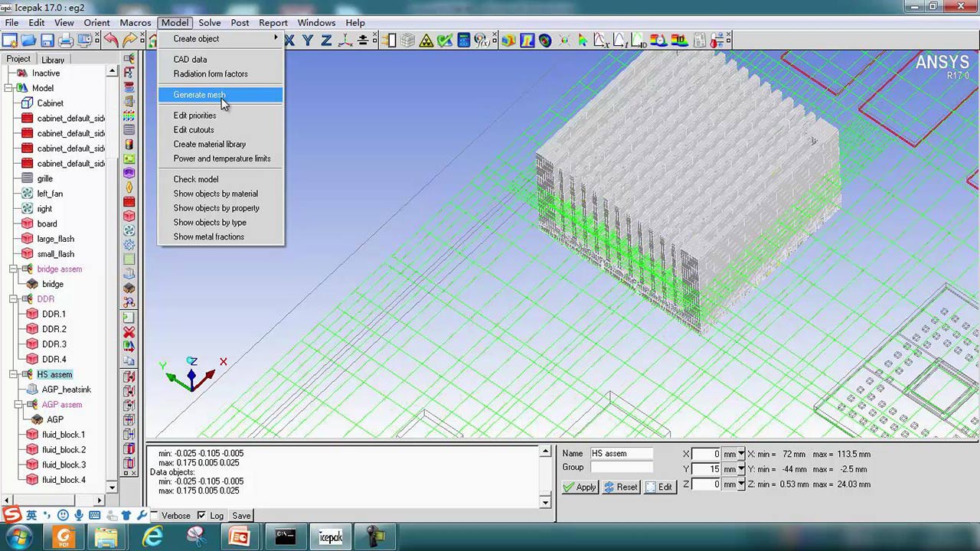
Task: Click the Redo arrow icon
Action: (129, 41)
